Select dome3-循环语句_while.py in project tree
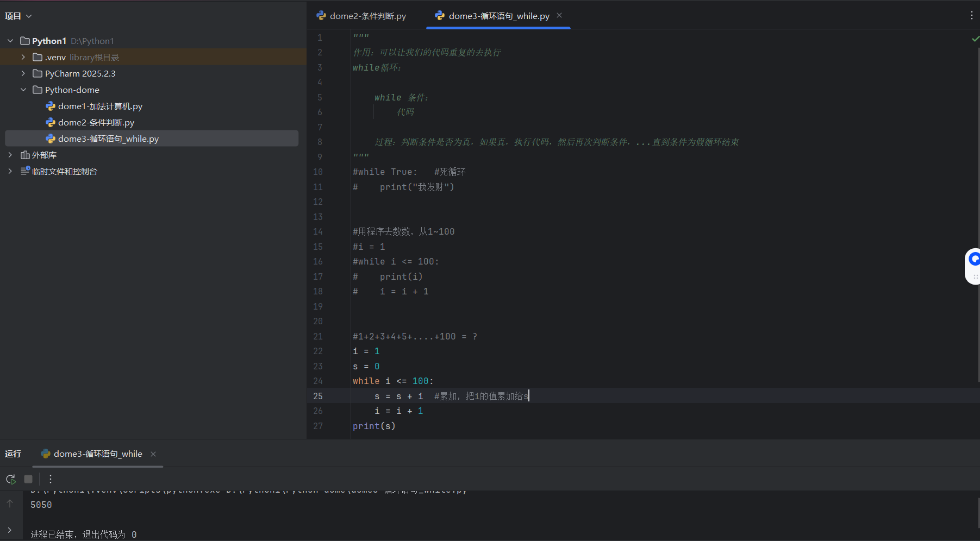The height and width of the screenshot is (541, 980). pyautogui.click(x=152, y=139)
